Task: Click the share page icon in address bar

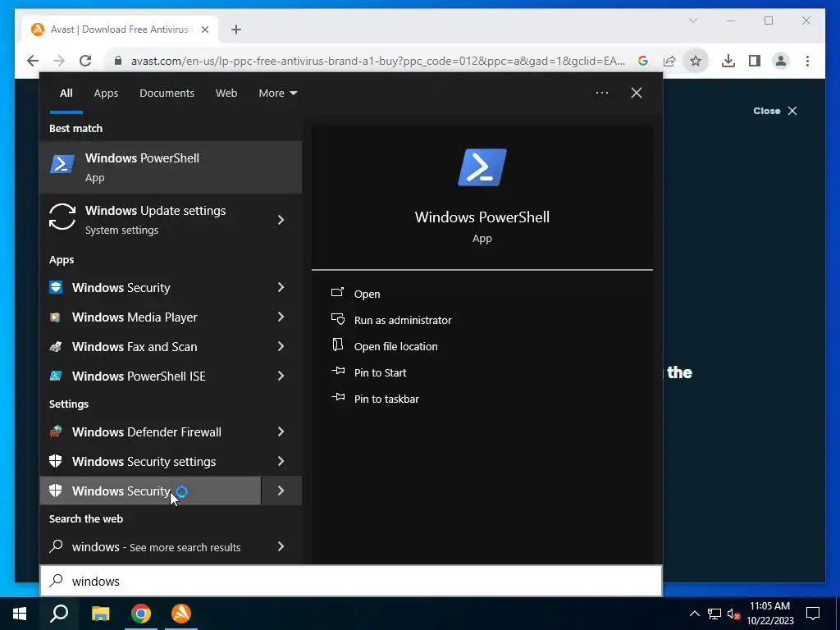Action: (669, 61)
